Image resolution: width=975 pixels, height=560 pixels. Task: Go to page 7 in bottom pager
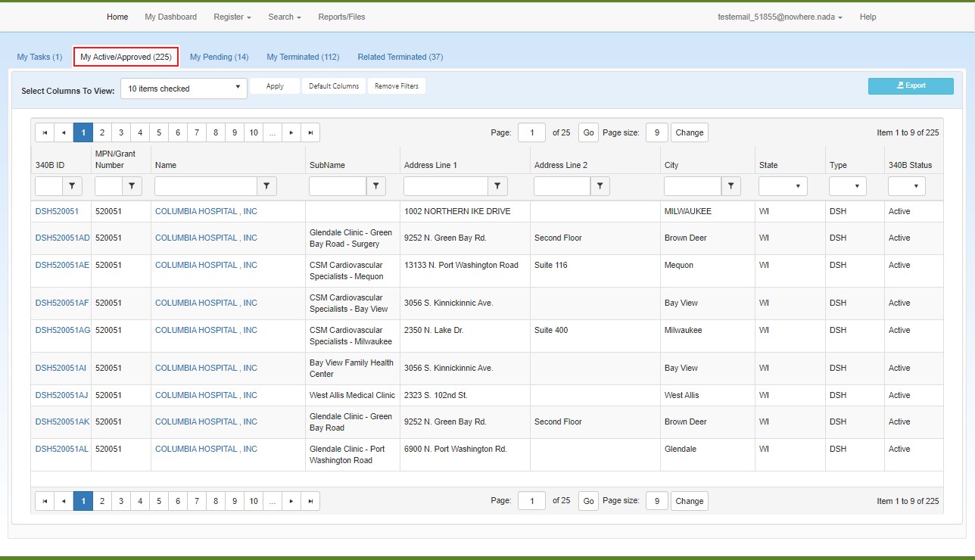pos(197,500)
